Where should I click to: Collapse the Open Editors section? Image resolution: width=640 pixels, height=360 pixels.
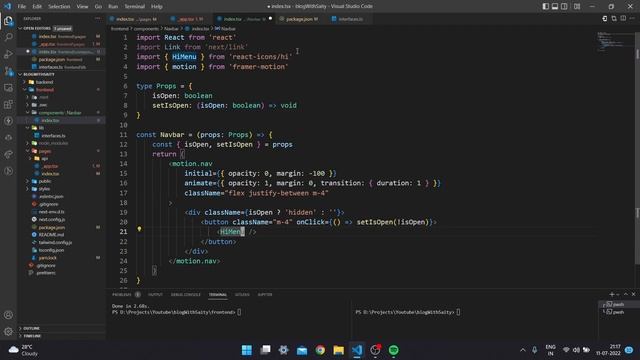tap(37, 29)
